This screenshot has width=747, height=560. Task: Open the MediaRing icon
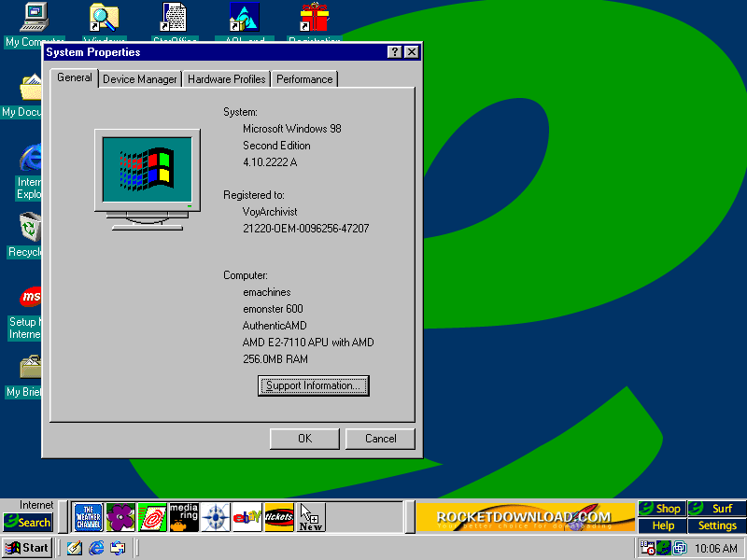pos(184,517)
